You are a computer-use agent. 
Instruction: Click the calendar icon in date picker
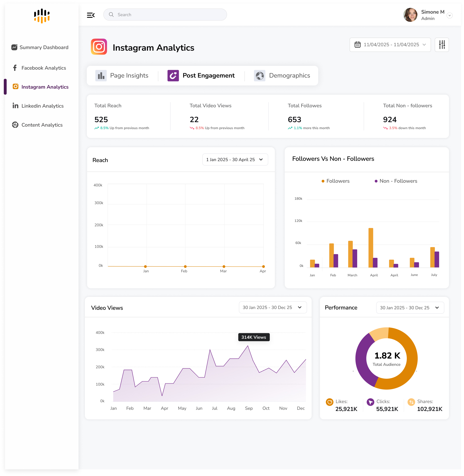click(x=357, y=45)
